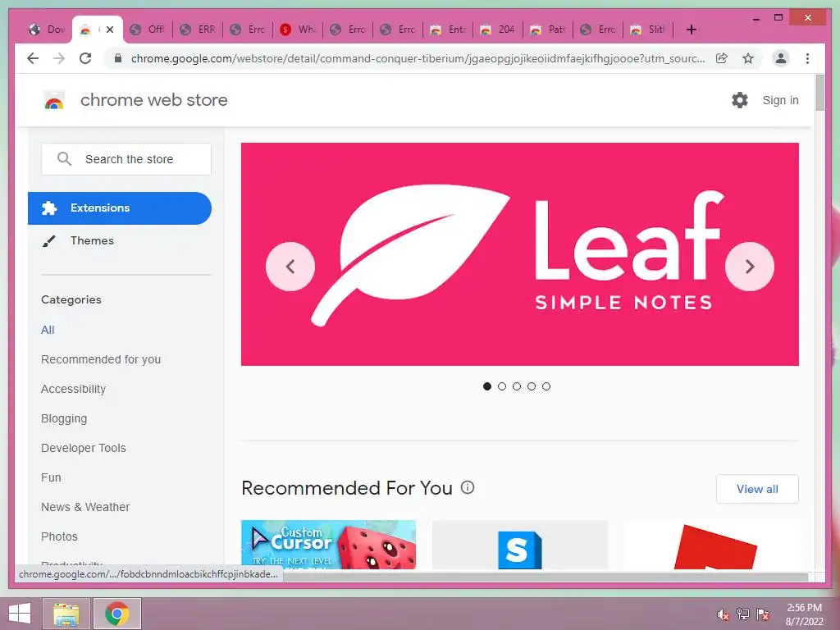Switch to the 204 tab
This screenshot has width=840, height=630.
[498, 30]
